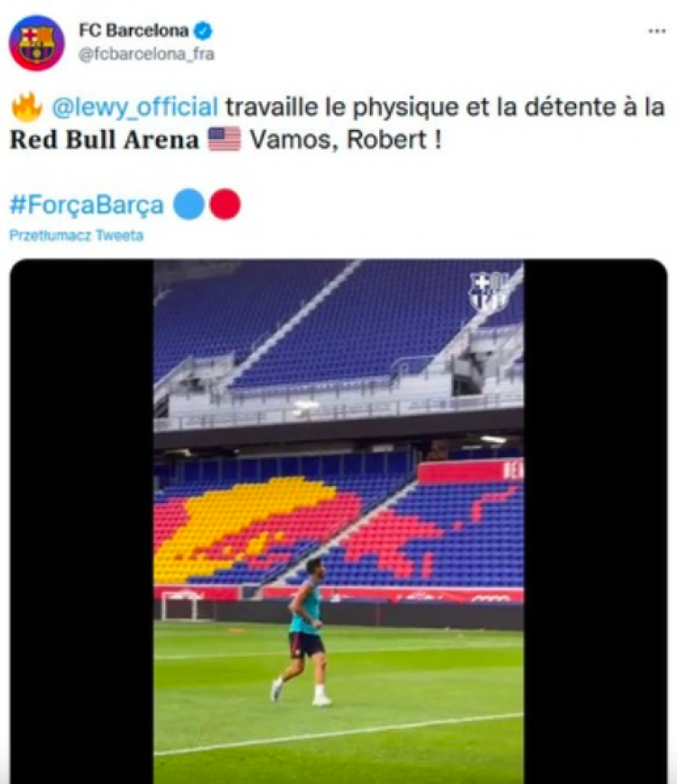
Task: Click the blue verified badge
Action: click(x=203, y=31)
